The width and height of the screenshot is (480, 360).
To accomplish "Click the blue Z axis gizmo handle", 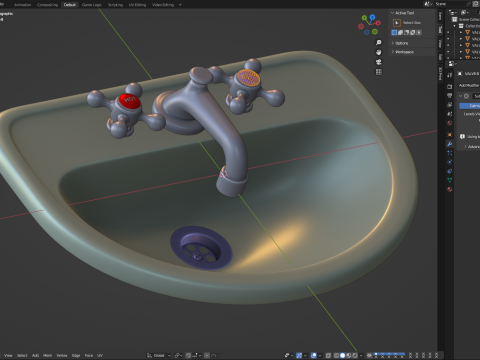I will [x=372, y=16].
